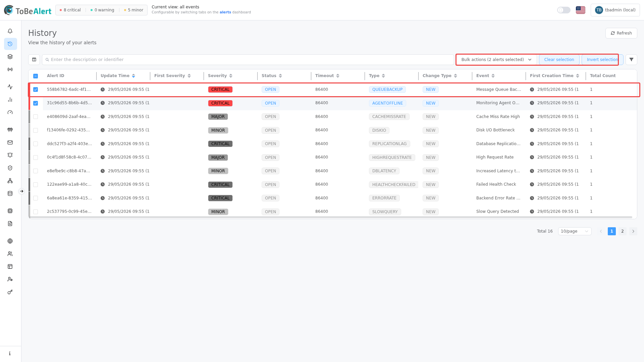Open the 10/page size dropdown
This screenshot has height=362, width=644.
tap(575, 231)
